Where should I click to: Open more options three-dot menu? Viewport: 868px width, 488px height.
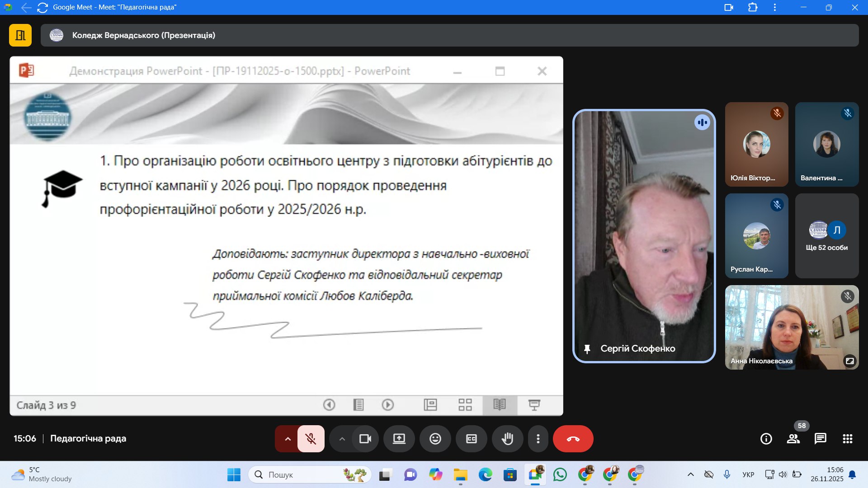(x=538, y=439)
